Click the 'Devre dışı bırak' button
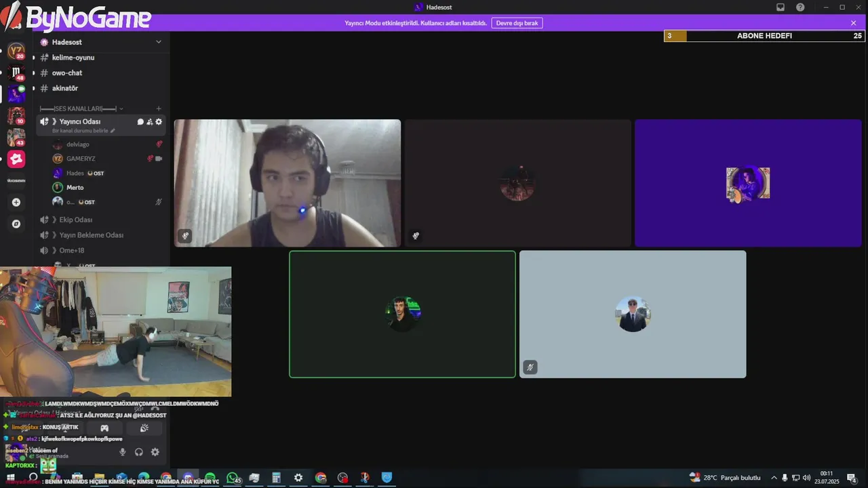The height and width of the screenshot is (488, 868). 517,23
